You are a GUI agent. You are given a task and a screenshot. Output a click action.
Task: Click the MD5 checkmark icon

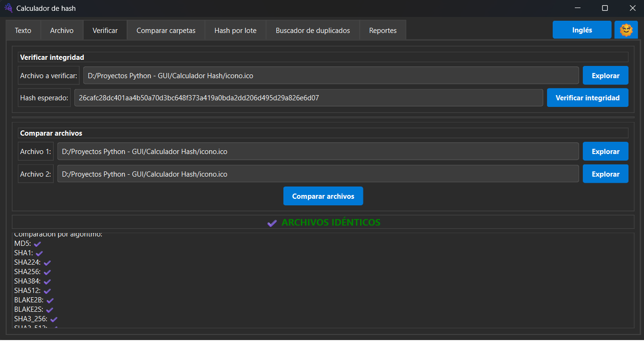click(38, 244)
